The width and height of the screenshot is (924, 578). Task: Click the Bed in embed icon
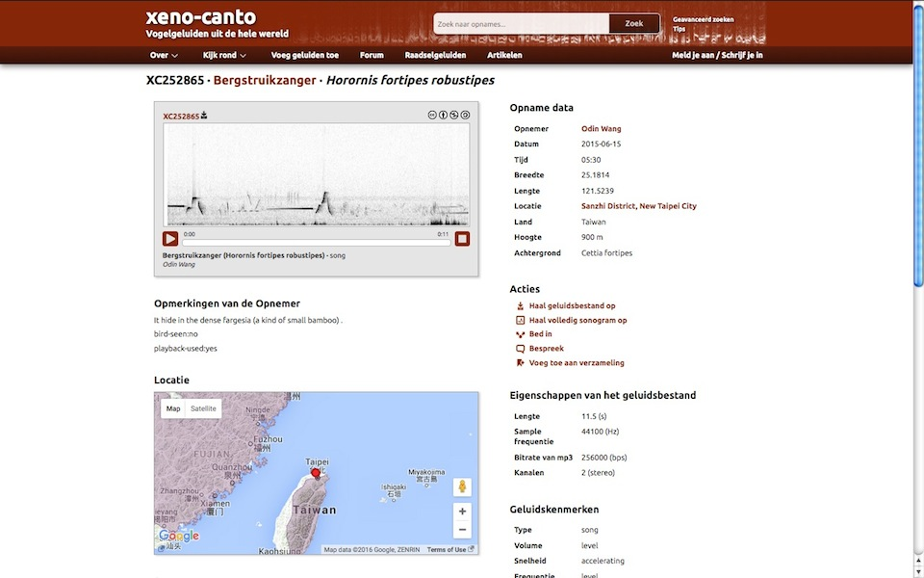coord(521,334)
